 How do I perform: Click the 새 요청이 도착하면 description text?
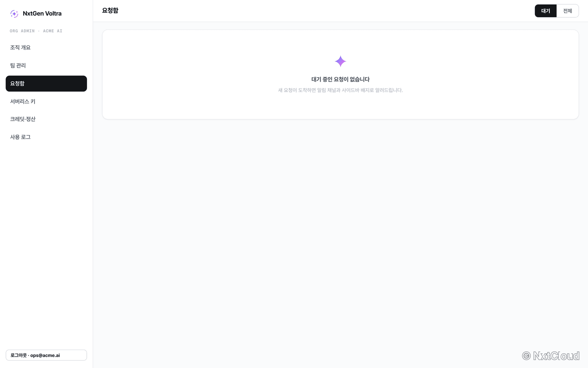pos(340,90)
